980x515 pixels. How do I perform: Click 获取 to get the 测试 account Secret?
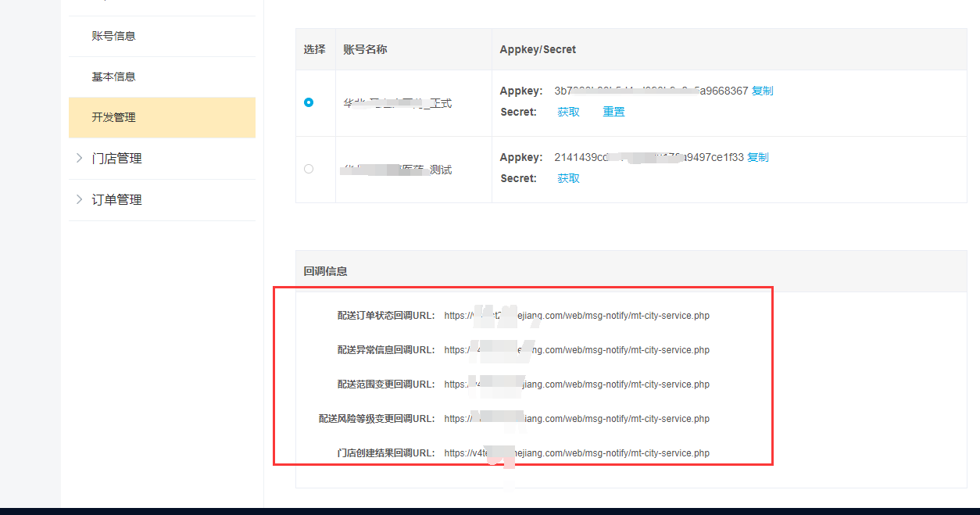coord(568,178)
